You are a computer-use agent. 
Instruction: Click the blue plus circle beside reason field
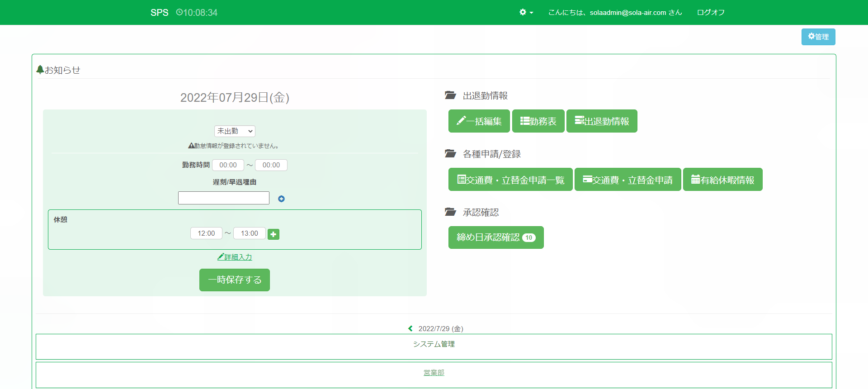pyautogui.click(x=281, y=199)
